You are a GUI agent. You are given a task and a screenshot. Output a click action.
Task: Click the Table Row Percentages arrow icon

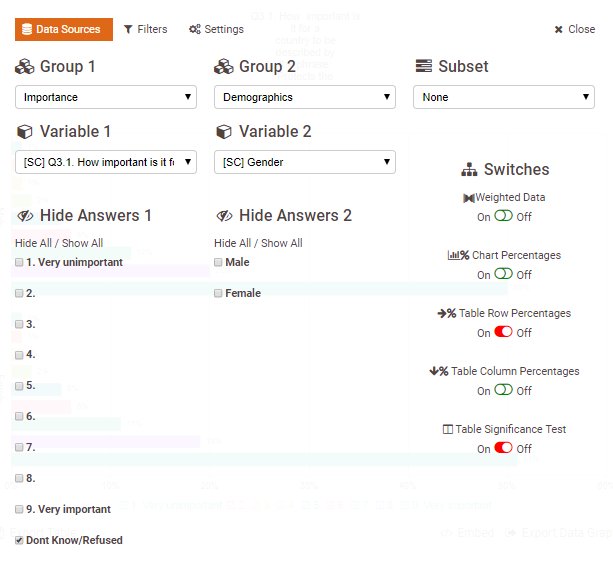tap(447, 313)
